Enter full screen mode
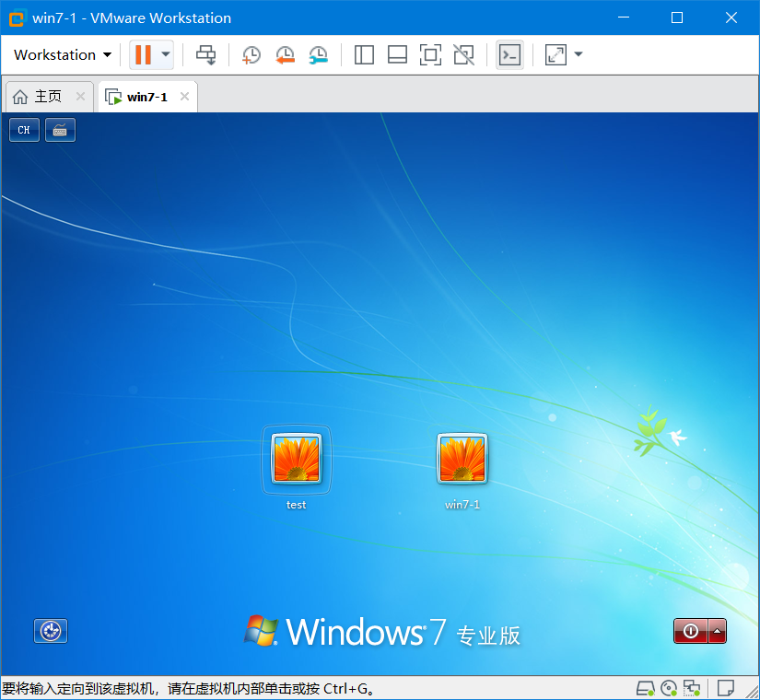 click(x=430, y=54)
